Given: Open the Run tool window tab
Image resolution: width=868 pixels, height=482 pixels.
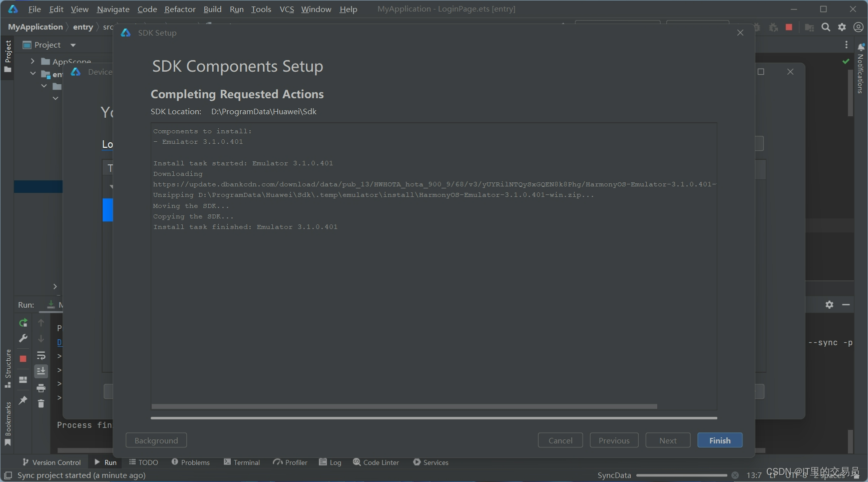Looking at the screenshot, I should [x=106, y=462].
